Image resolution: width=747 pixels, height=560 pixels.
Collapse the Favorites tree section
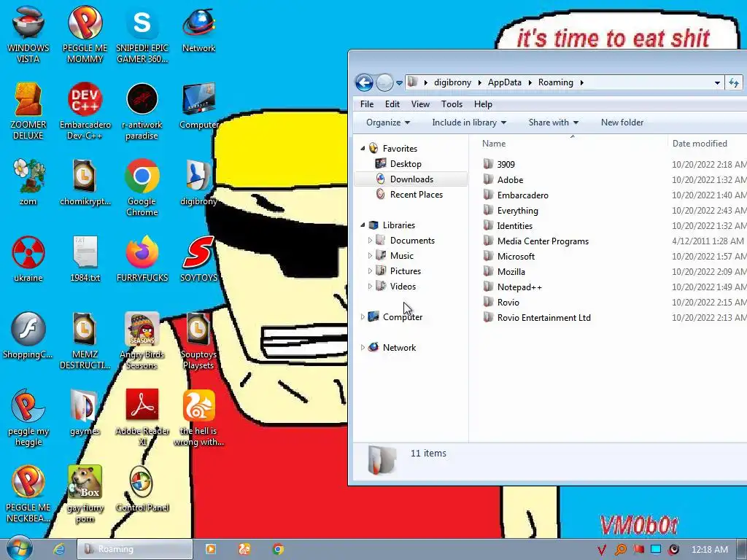coord(363,149)
